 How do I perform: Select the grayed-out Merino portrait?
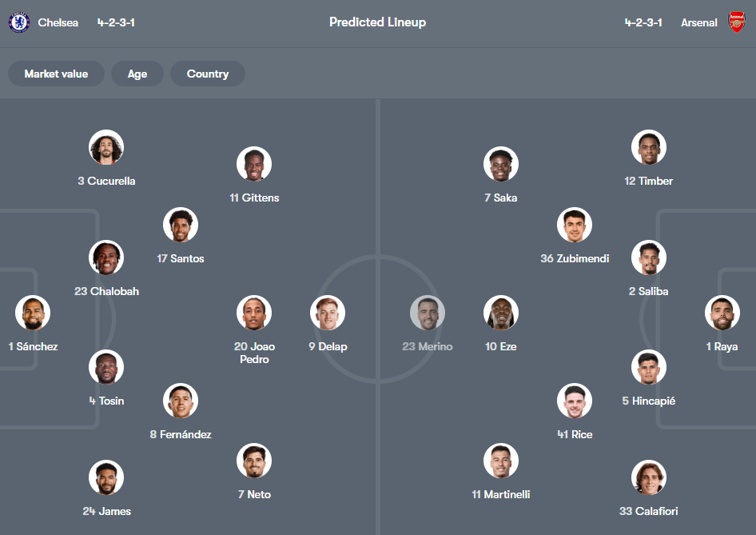coord(428,313)
